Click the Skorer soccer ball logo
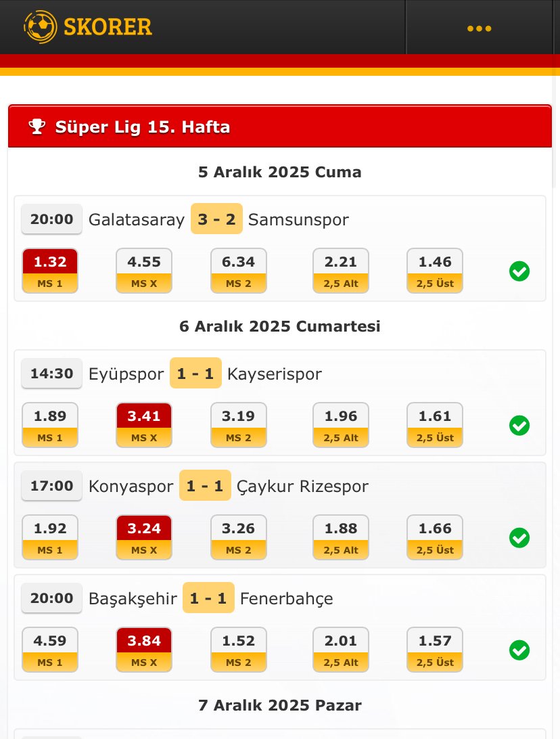The height and width of the screenshot is (739, 560). (41, 26)
